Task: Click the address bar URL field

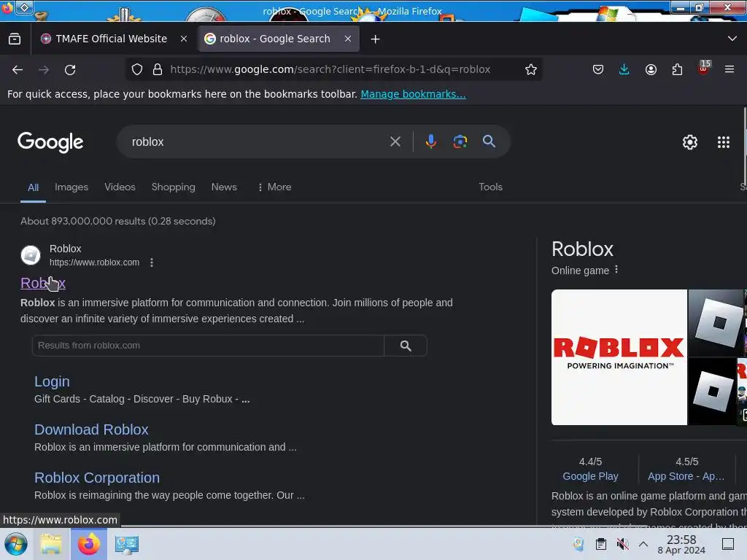Action: [x=330, y=69]
